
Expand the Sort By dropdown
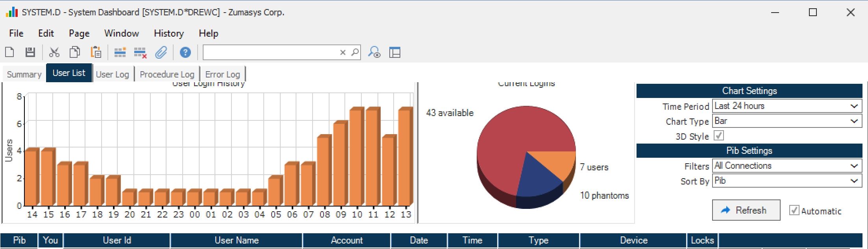[x=787, y=181]
